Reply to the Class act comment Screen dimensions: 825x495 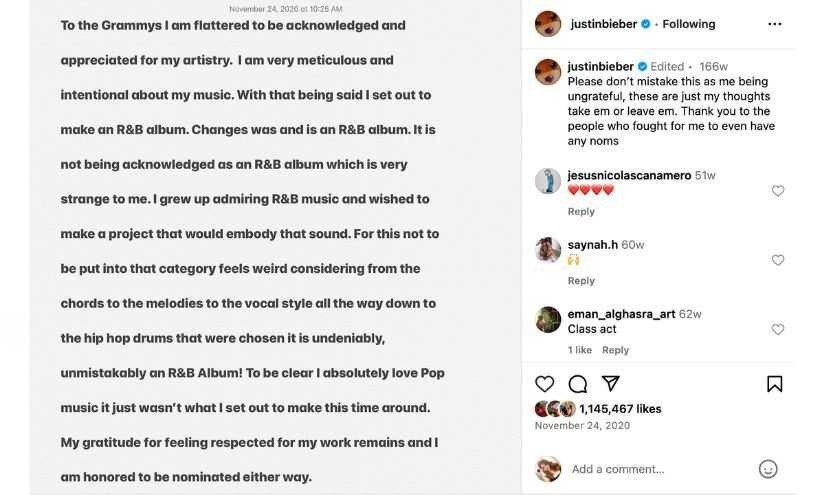616,350
